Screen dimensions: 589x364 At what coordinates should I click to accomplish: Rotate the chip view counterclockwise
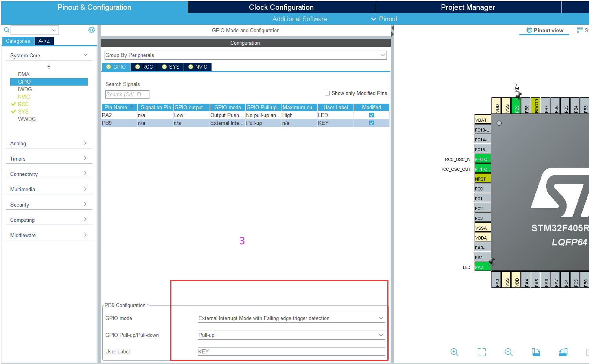(x=563, y=352)
